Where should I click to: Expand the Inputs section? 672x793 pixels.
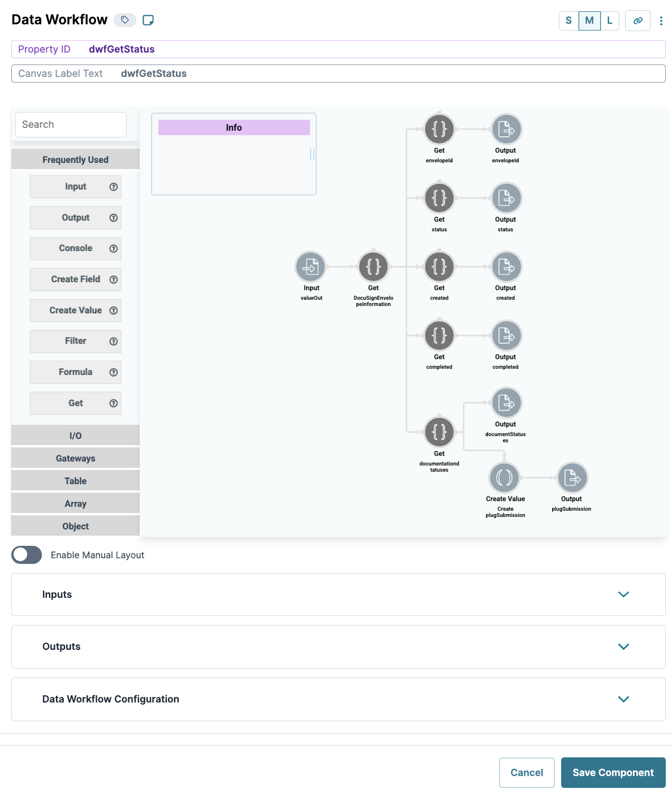[624, 594]
